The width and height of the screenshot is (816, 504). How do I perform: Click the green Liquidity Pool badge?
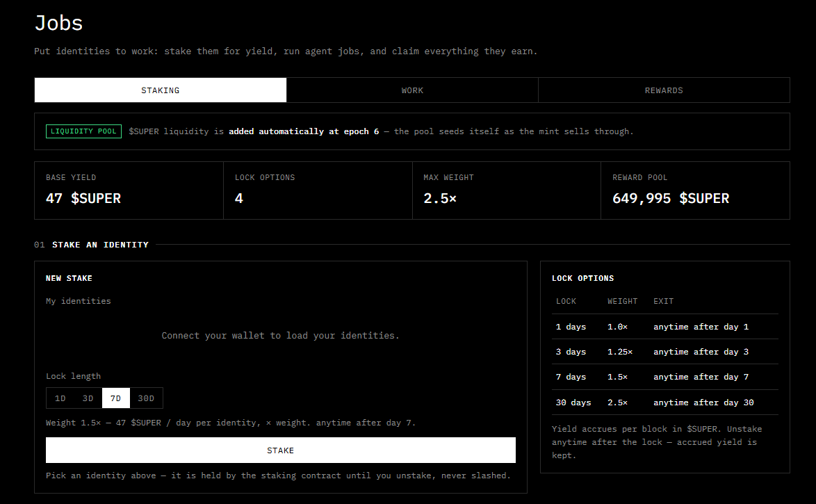(x=83, y=131)
